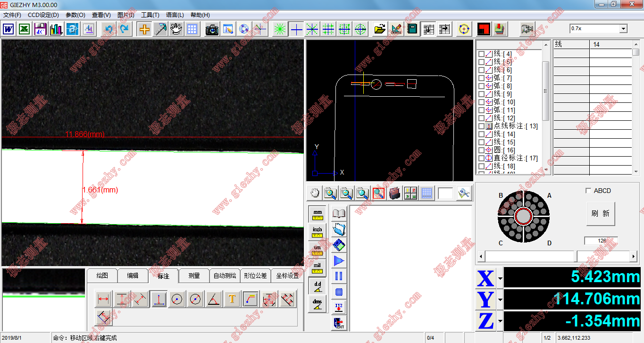Zero the Z axis with the Z button
Screen dimensions: 644x343
(485, 322)
